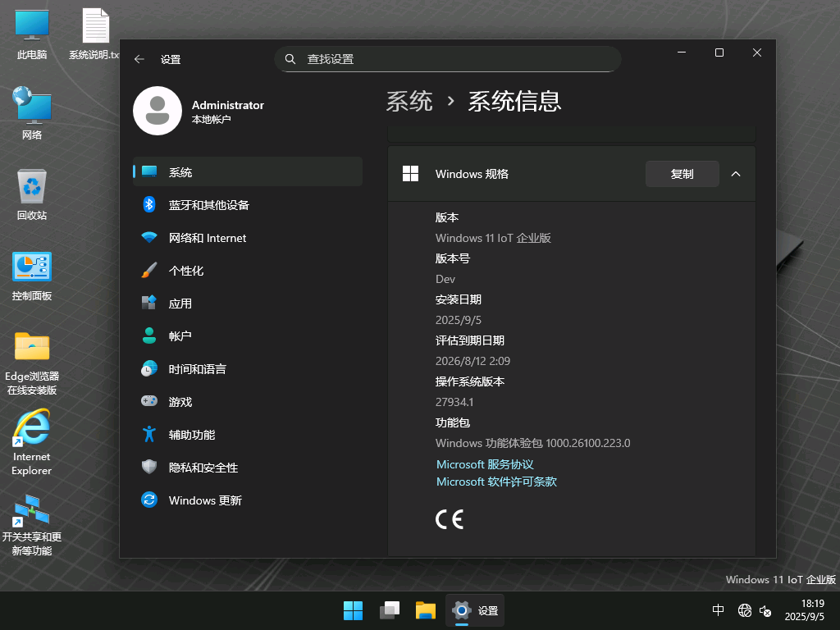Viewport: 840px width, 630px height.
Task: Open the Microsoft 服务协议 link
Action: [485, 464]
